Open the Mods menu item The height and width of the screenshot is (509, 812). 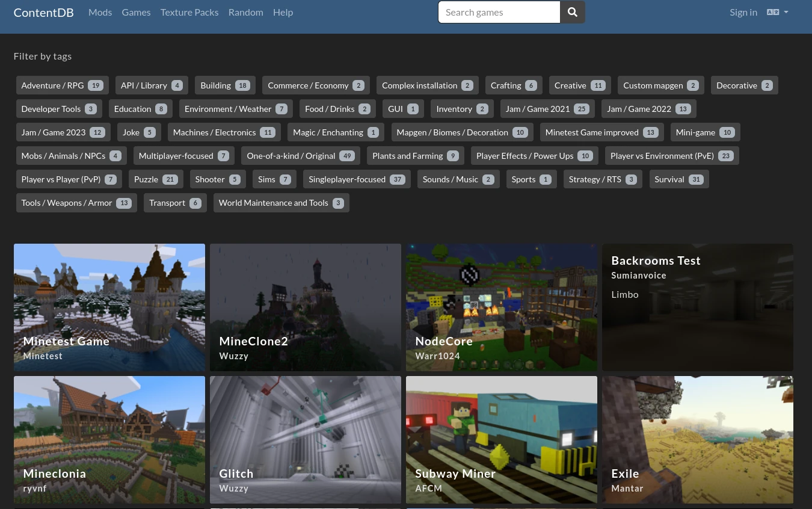coord(100,12)
